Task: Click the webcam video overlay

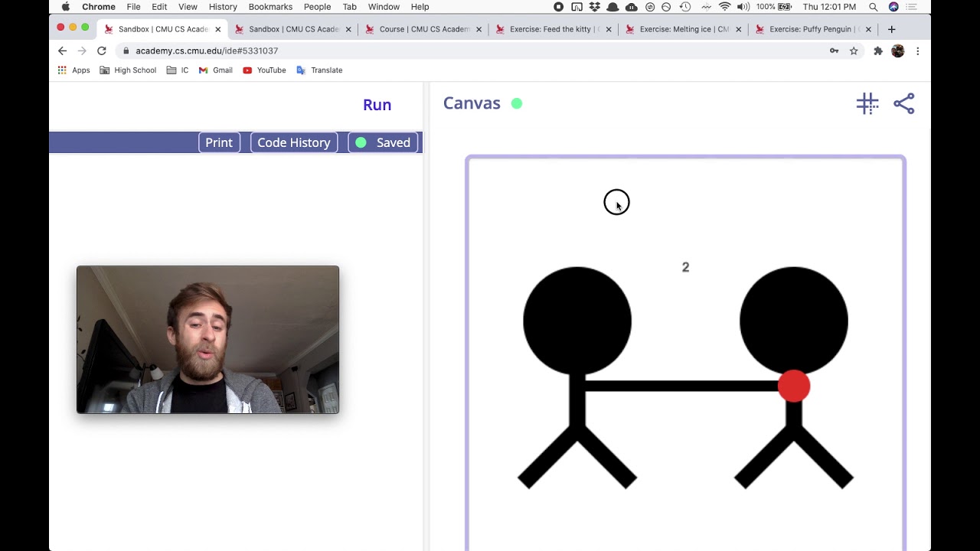Action: tap(207, 340)
